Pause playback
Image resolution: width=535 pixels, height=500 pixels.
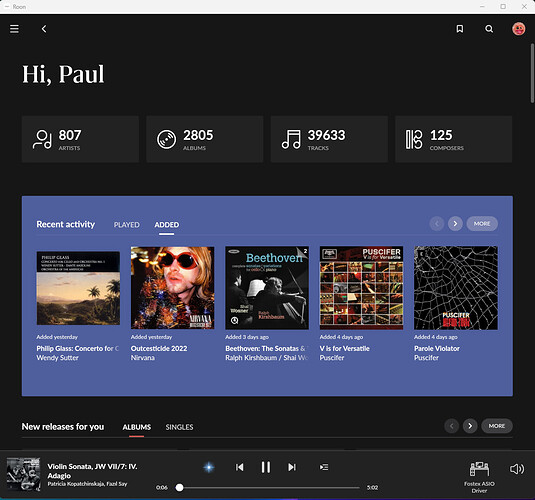[x=266, y=467]
